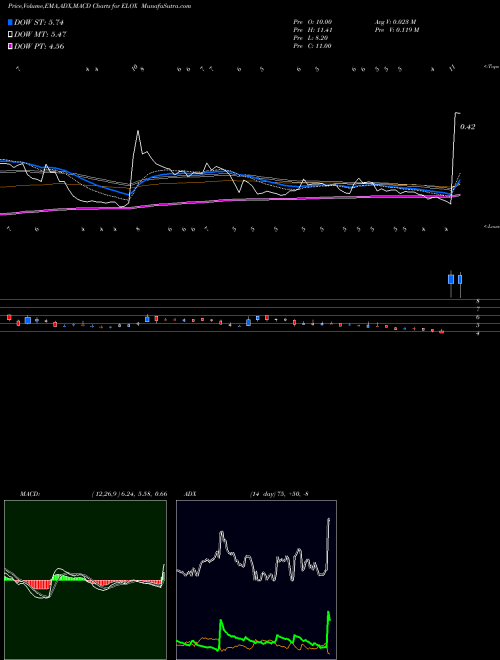The height and width of the screenshot is (660, 500).
Task: Click the 'Pre L: 8.20' value
Action: 311,38
